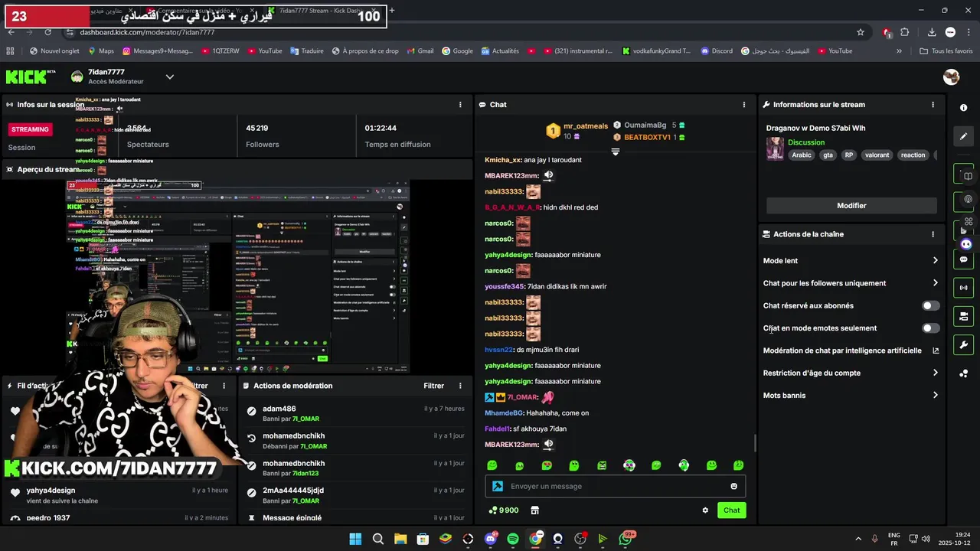The height and width of the screenshot is (551, 980).
Task: Open Informations sur le stream options menu
Action: coord(933,105)
